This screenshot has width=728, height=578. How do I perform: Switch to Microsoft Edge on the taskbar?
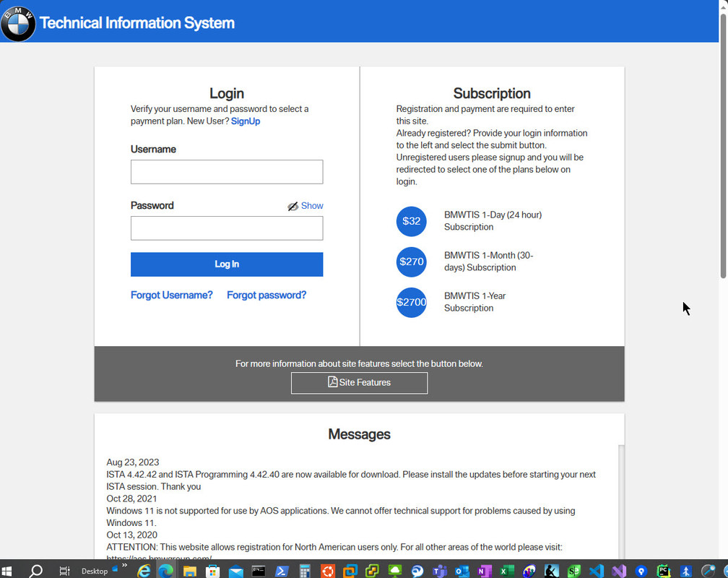pyautogui.click(x=166, y=571)
